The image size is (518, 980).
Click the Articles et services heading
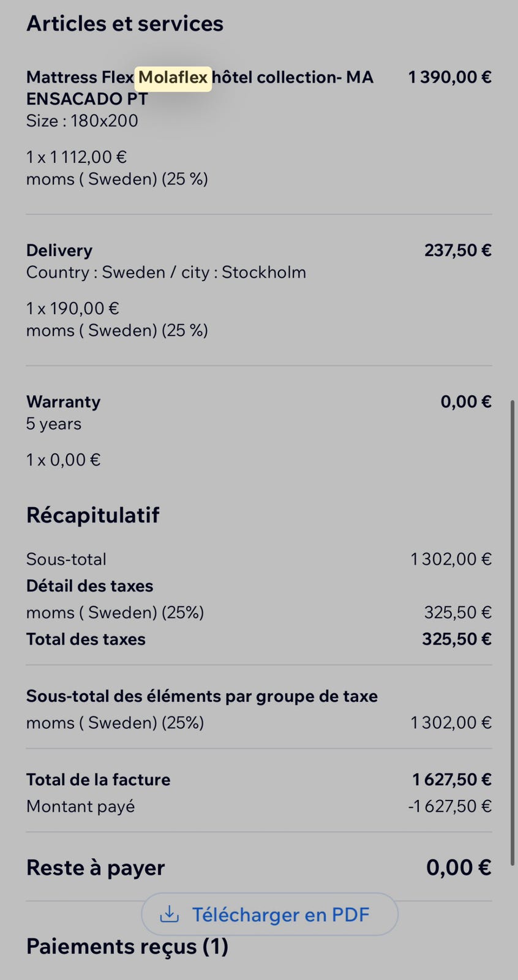[x=125, y=23]
